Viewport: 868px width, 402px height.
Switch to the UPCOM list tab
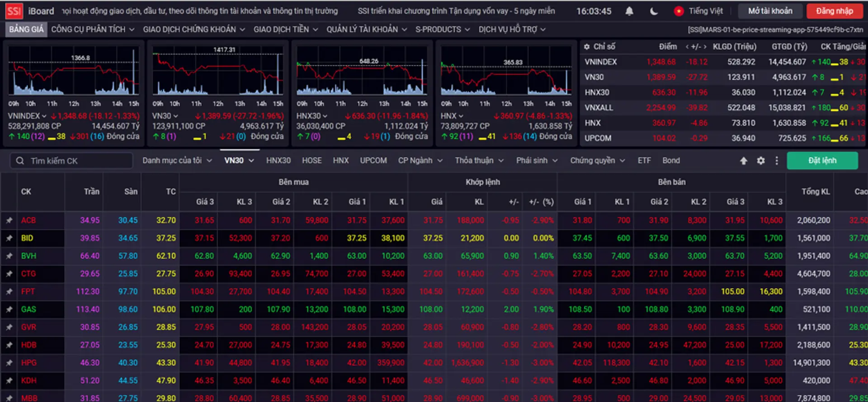tap(373, 161)
